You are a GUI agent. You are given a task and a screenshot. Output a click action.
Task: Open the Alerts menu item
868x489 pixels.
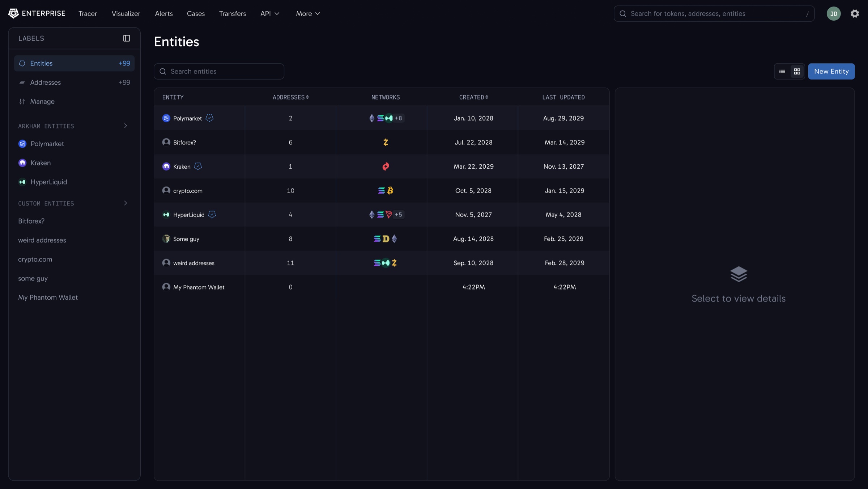pyautogui.click(x=164, y=13)
